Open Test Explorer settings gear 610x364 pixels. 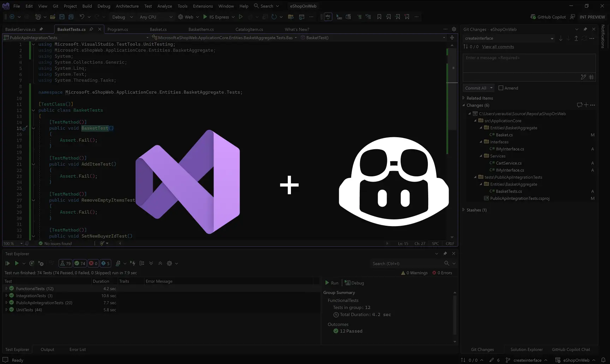coord(169,263)
